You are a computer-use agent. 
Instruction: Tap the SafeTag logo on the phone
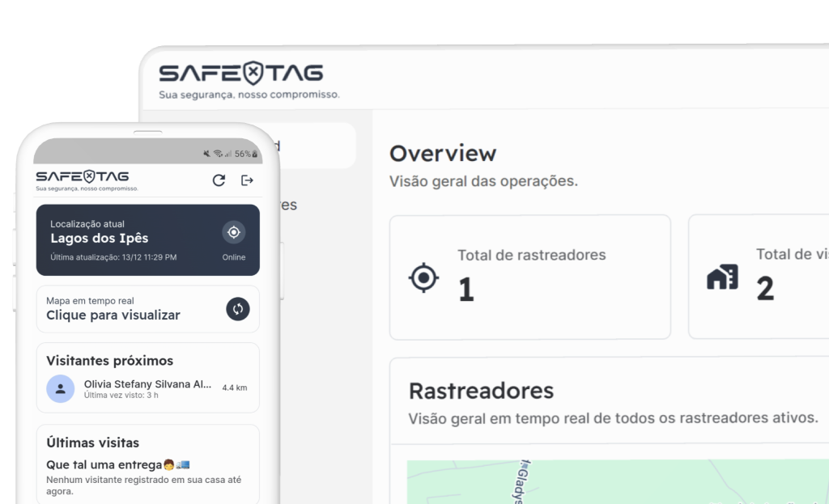83,176
